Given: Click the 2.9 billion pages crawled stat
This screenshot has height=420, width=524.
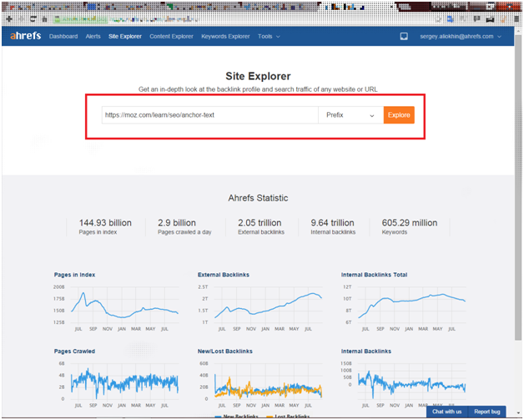Looking at the screenshot, I should (x=184, y=227).
